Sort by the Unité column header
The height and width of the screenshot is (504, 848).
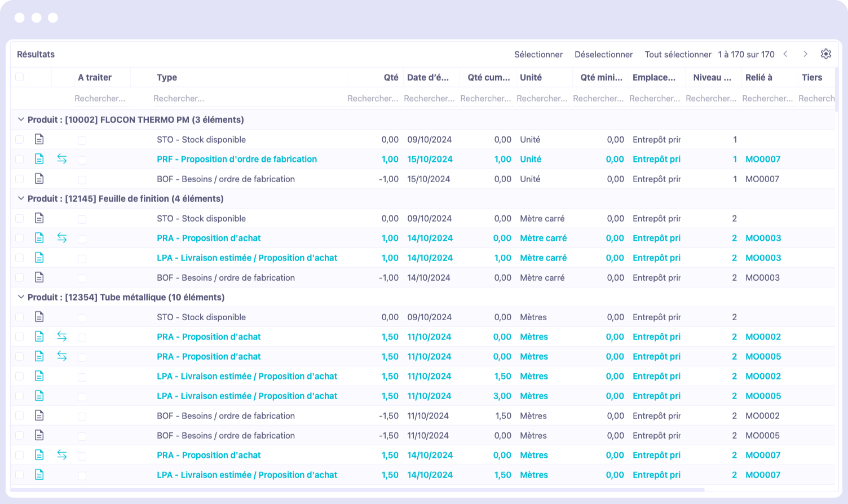[531, 77]
